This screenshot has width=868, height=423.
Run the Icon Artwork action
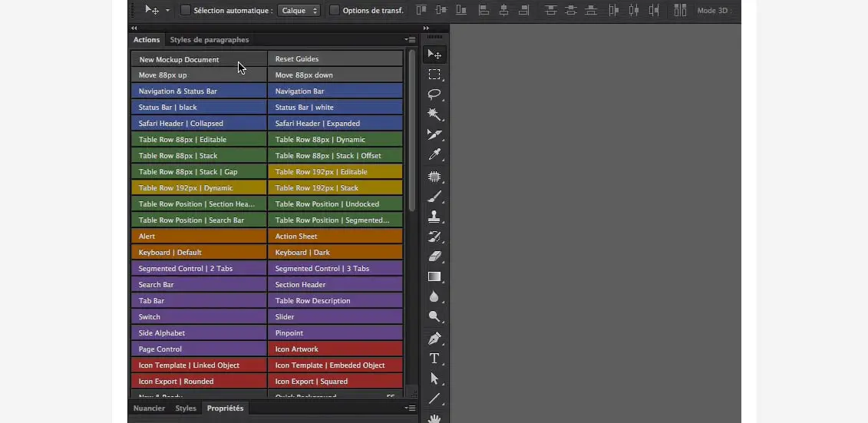coord(335,349)
